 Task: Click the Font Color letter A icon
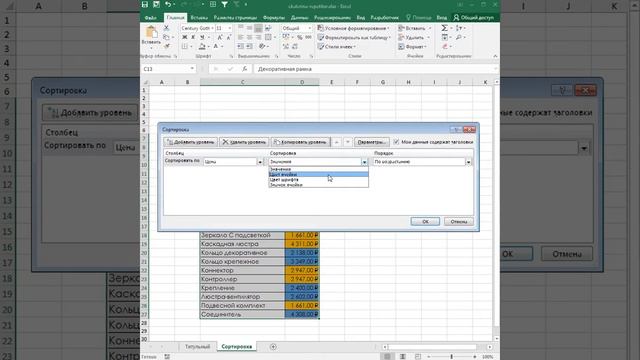(216, 46)
